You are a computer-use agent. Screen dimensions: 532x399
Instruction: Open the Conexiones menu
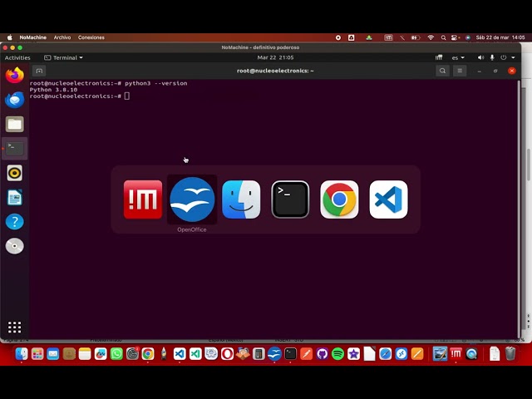tap(91, 37)
